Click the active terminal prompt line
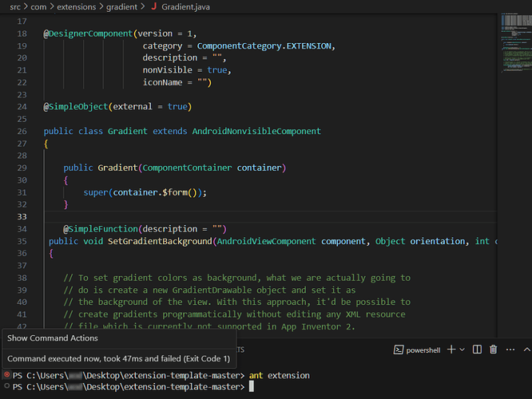This screenshot has width=532, height=399. tap(133, 387)
